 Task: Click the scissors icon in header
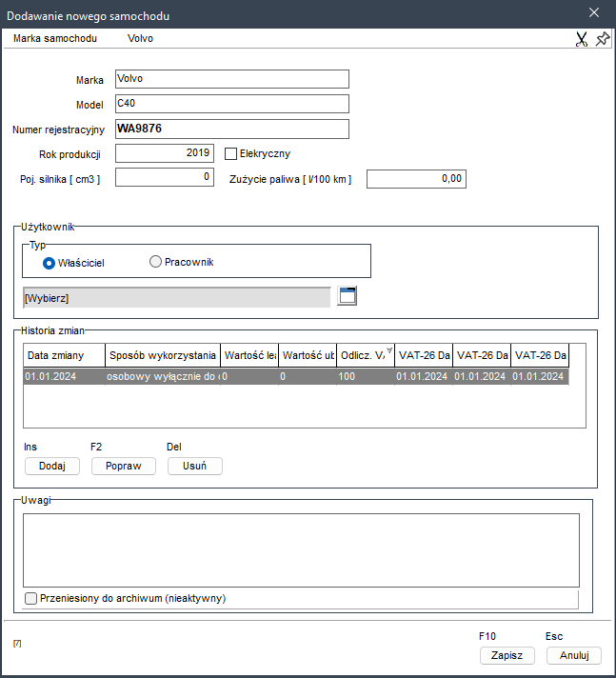tap(582, 39)
